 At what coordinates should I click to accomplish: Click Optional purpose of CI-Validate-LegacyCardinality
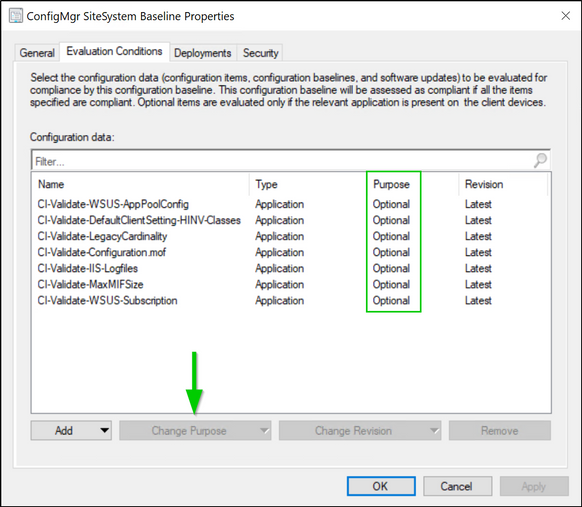tap(391, 236)
